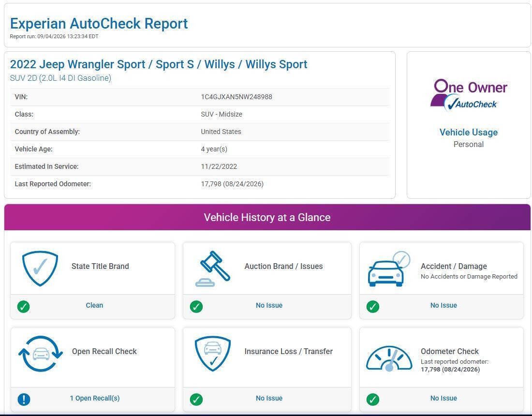Viewport: 532px width, 416px height.
Task: Click the State Title Brand label
Action: (x=100, y=266)
